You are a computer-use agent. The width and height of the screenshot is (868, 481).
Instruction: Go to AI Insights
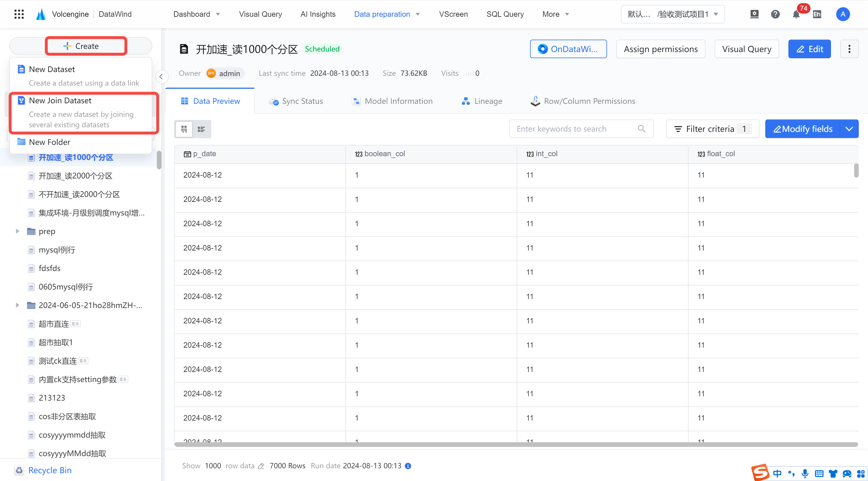click(318, 14)
